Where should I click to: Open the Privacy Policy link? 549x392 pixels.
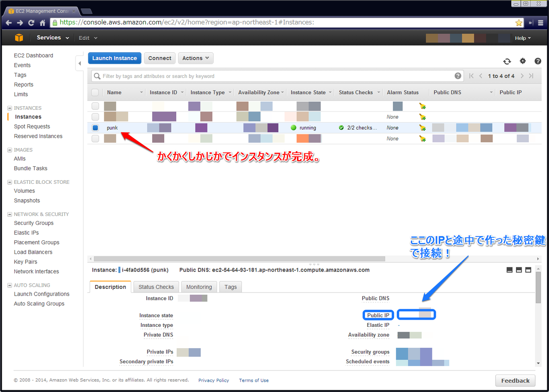pos(214,380)
